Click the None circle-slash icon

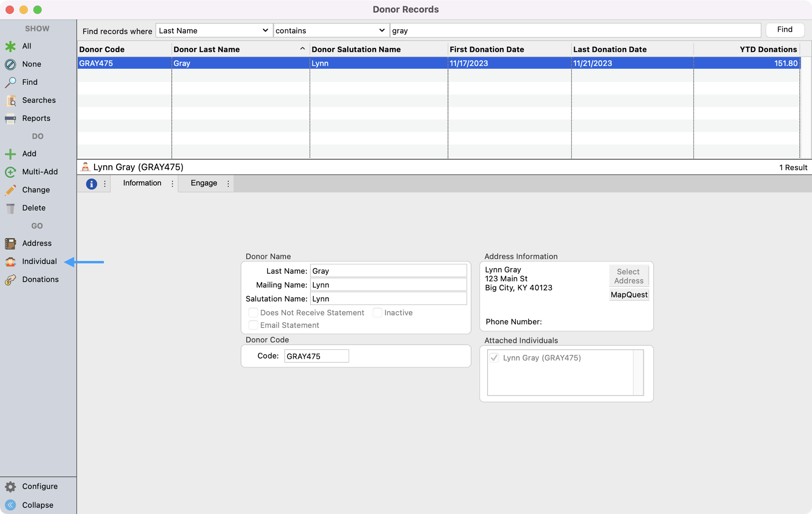[10, 64]
